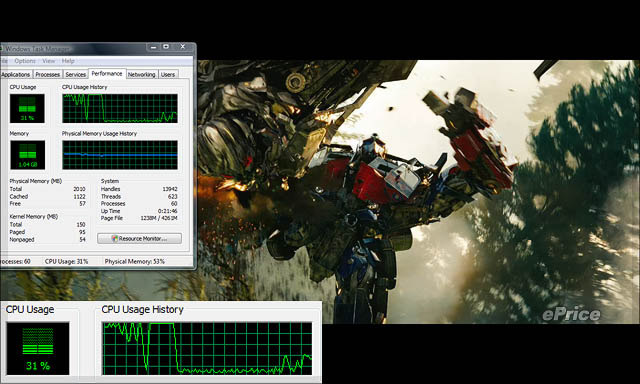Click the Resource Monitor shield icon
The height and width of the screenshot is (384, 640).
115,238
